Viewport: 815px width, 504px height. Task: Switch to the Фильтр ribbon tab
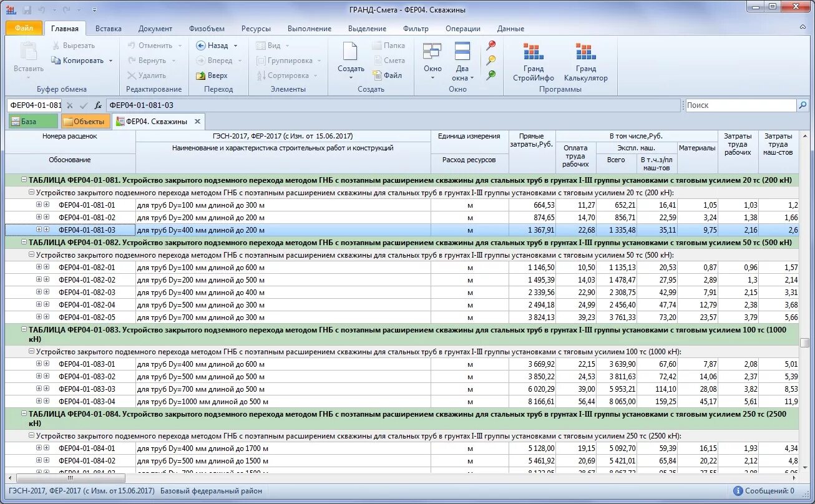pos(416,28)
